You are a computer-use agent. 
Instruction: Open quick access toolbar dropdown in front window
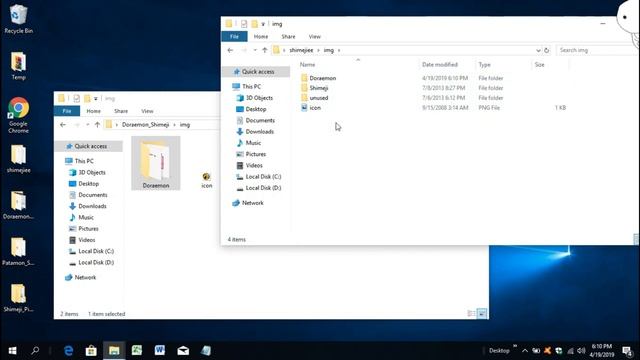(263, 24)
